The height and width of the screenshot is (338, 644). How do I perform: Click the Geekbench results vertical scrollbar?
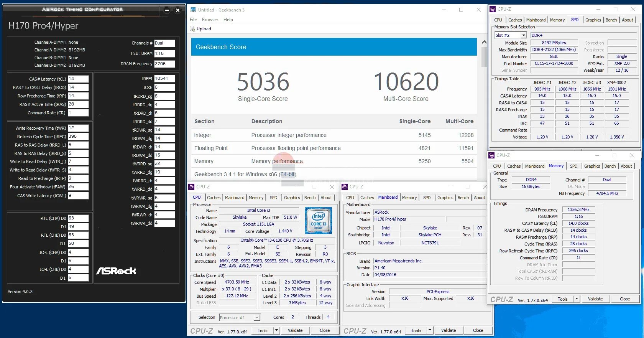click(484, 57)
